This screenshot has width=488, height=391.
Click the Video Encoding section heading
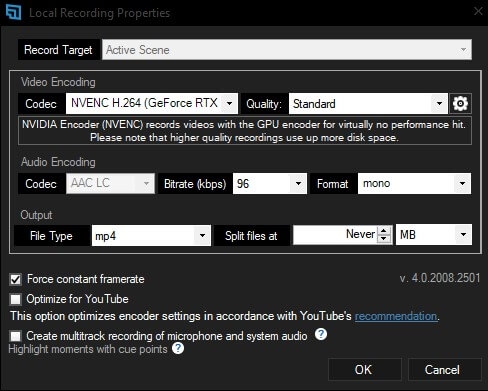click(58, 82)
